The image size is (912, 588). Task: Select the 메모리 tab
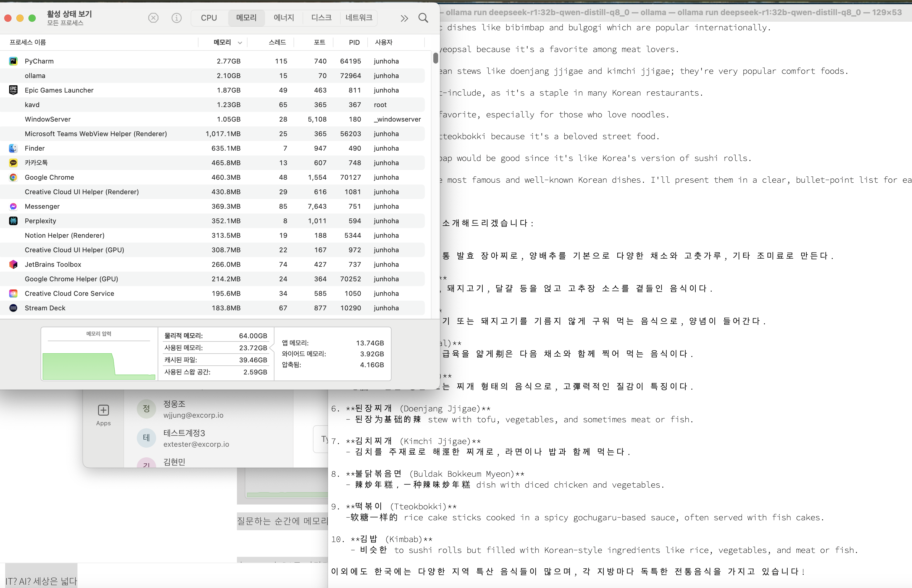pyautogui.click(x=246, y=18)
